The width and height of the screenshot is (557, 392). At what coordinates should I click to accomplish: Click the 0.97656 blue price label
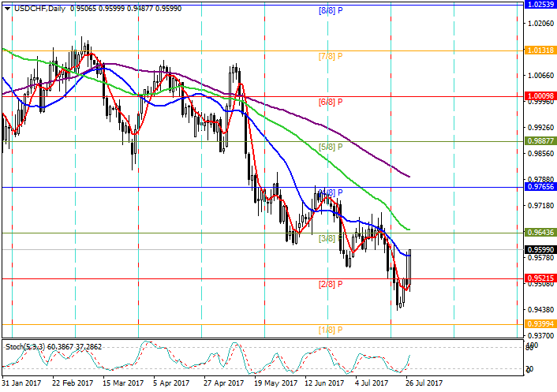pos(540,187)
